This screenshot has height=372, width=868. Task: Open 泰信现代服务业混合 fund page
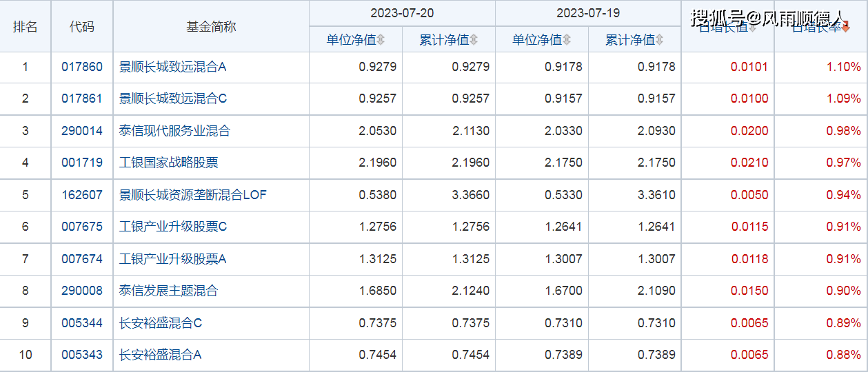click(174, 131)
